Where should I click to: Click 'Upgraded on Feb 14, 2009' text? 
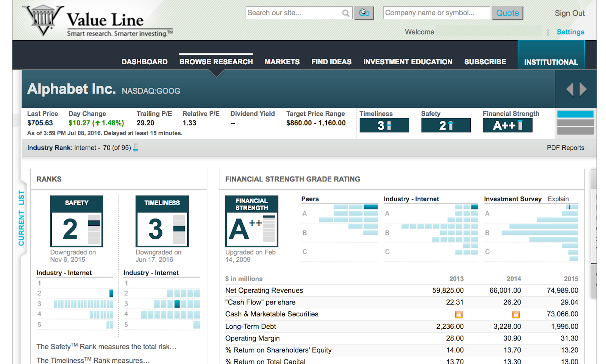pyautogui.click(x=250, y=256)
